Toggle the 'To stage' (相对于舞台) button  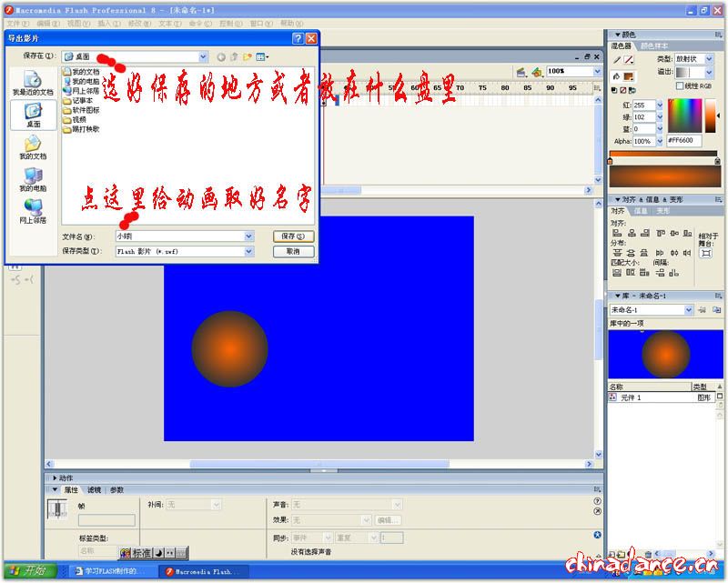tap(705, 253)
